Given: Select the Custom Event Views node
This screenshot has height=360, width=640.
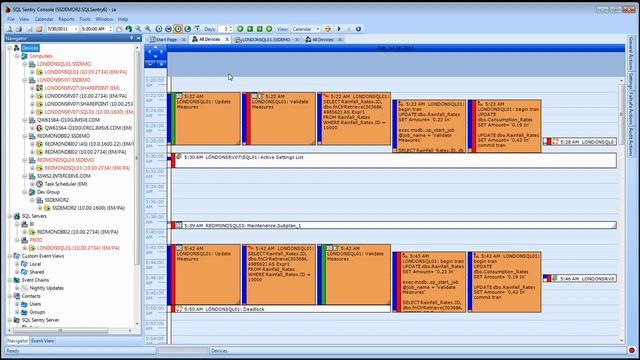Looking at the screenshot, I should pyautogui.click(x=43, y=256).
